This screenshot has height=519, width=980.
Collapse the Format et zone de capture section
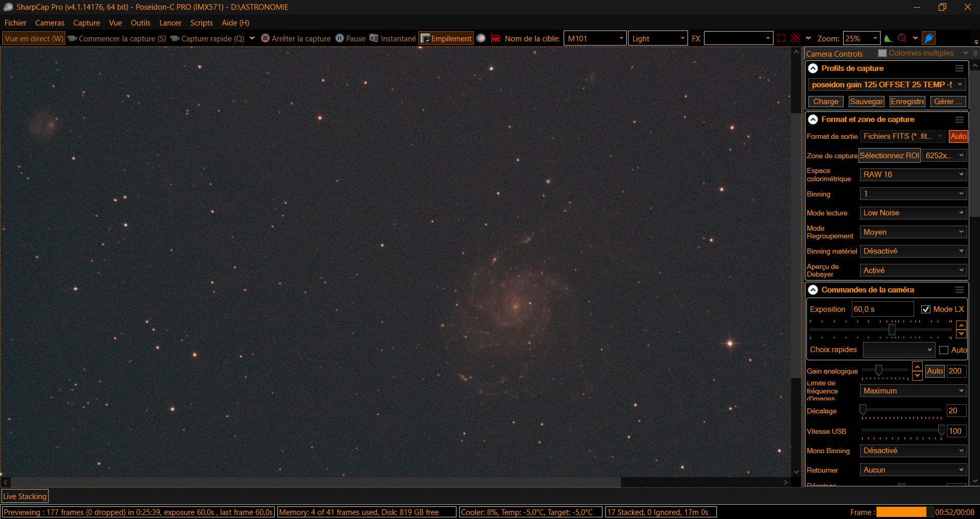pyautogui.click(x=813, y=119)
